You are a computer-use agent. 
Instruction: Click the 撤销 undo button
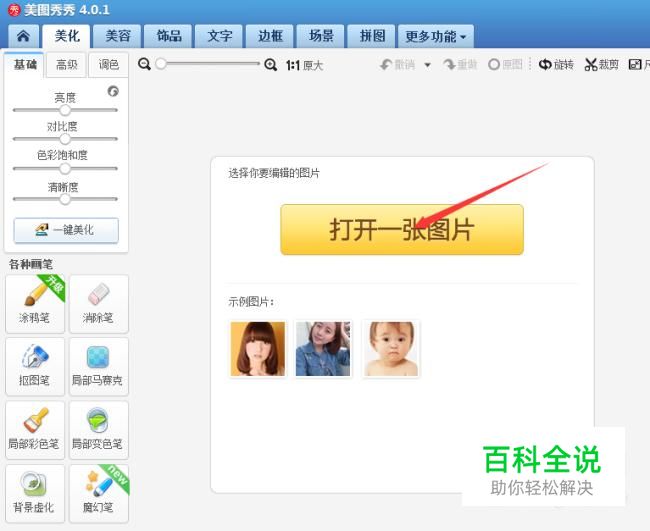[397, 65]
